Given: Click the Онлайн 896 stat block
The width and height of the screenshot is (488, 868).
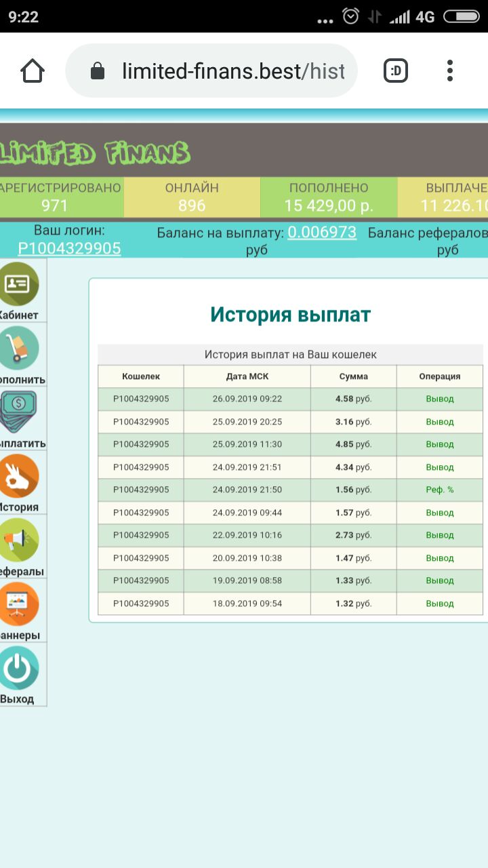Looking at the screenshot, I should [192, 197].
